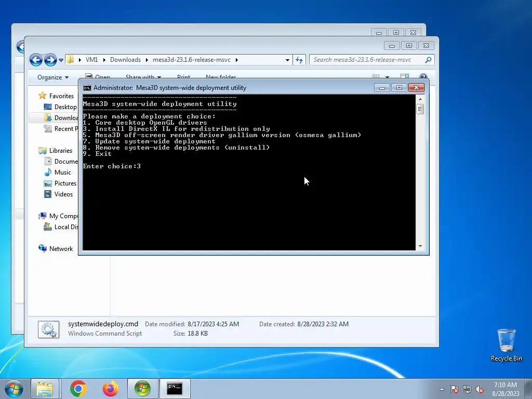Expand arrow between VM1 and Downloads
This screenshot has height=399, width=532.
pos(104,60)
